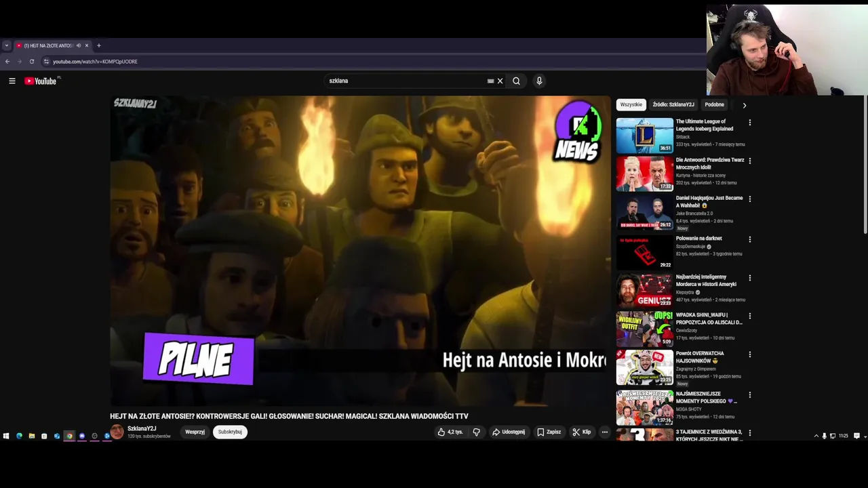Click the search magnifier button
The height and width of the screenshot is (488, 868).
click(516, 81)
